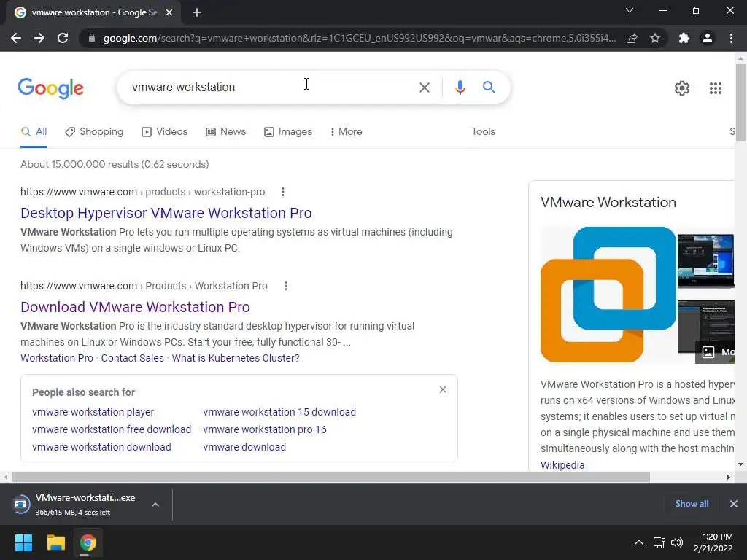The image size is (747, 560).
Task: Open Google quick settings gear
Action: coord(682,88)
